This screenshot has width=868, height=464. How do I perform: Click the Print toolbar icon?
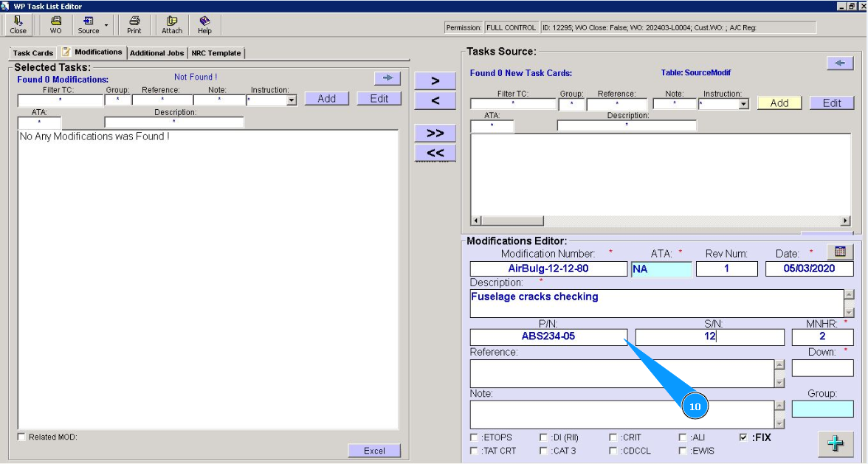coord(134,25)
